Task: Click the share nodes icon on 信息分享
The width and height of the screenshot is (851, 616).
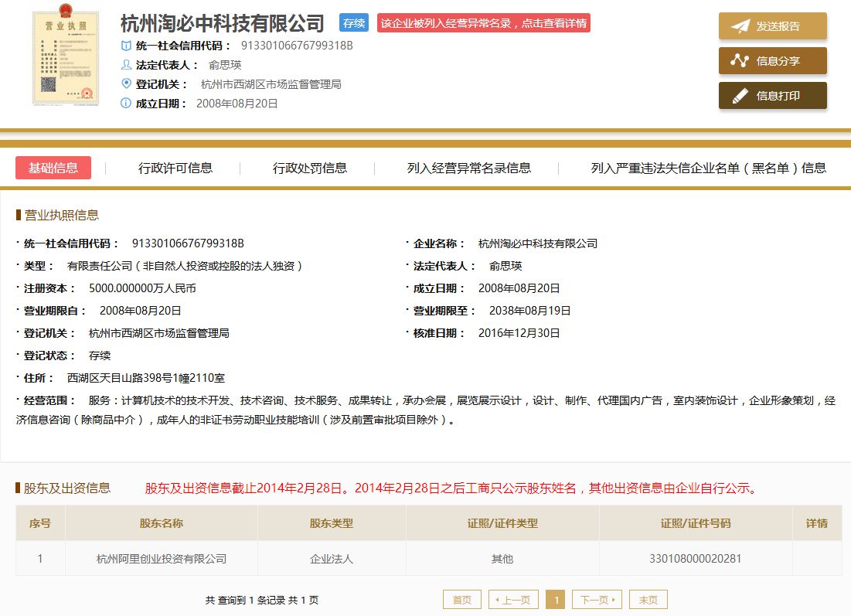Action: pos(739,61)
